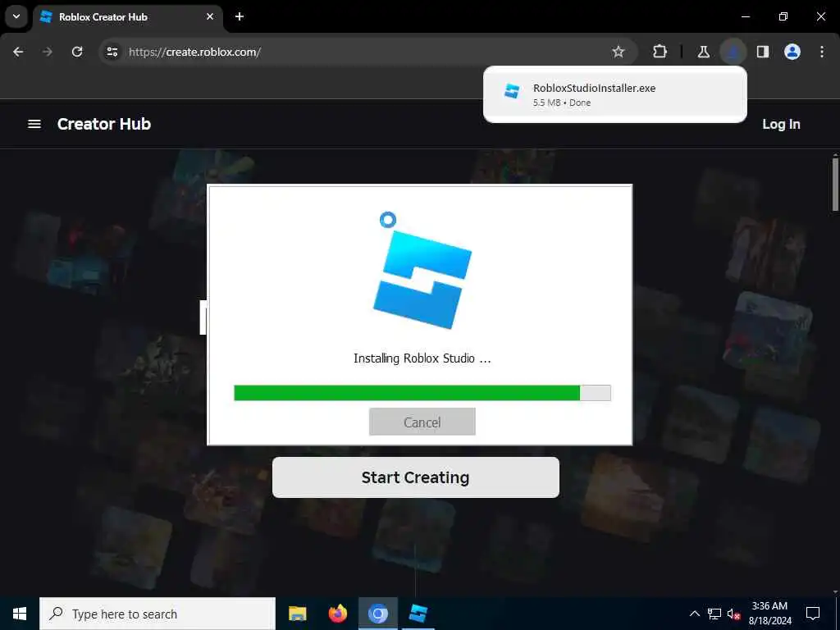Open the Windows Start menu
Screen dimensions: 840x630
pyautogui.click(x=20, y=614)
